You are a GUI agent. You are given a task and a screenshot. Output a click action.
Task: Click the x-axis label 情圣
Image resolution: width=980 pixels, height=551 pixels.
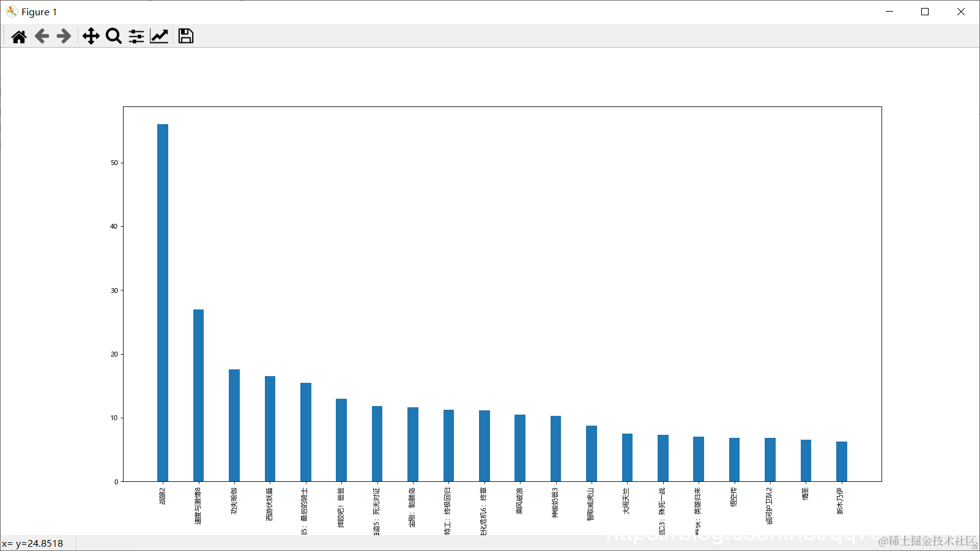[806, 494]
